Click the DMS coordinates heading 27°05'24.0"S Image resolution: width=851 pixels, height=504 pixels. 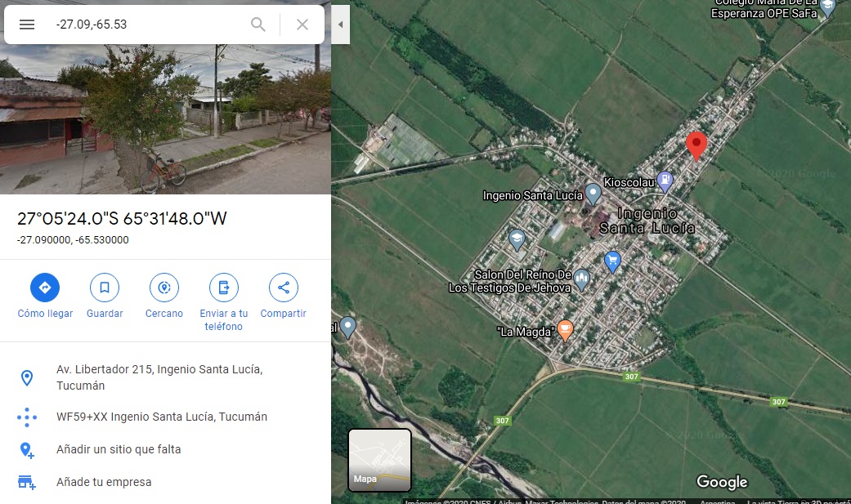click(122, 219)
